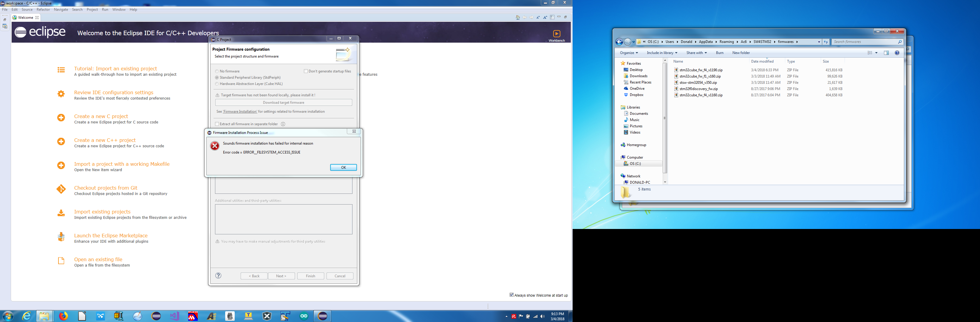Click the Reduce font size icon
980x322 pixels.
coord(538,18)
